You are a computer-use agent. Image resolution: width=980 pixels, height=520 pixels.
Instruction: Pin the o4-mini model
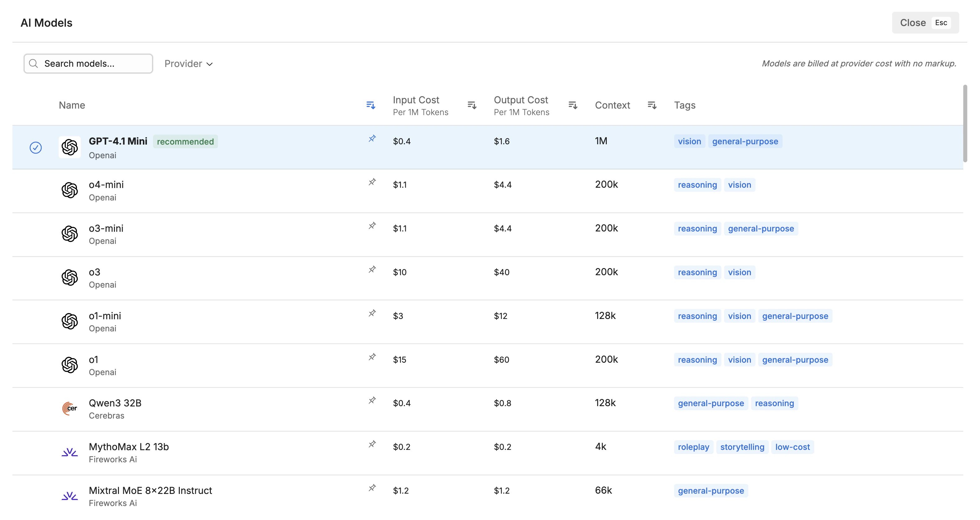pyautogui.click(x=372, y=182)
